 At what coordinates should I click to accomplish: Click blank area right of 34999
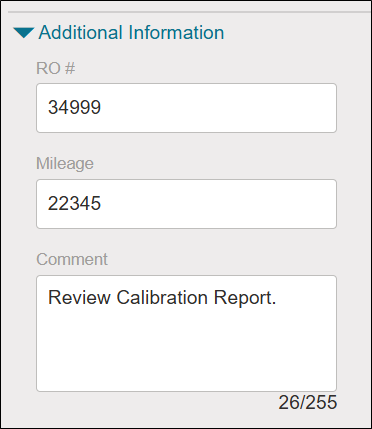click(x=217, y=108)
